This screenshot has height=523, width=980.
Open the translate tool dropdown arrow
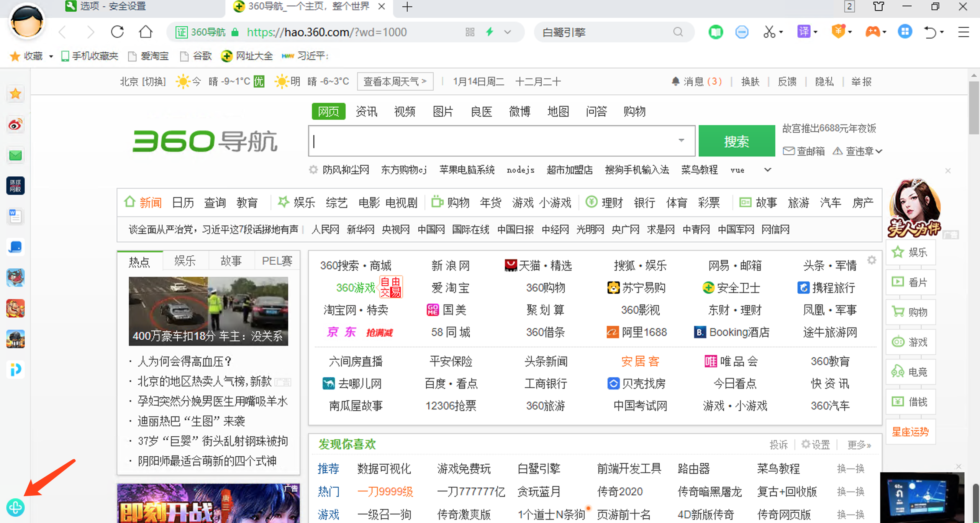coord(815,32)
